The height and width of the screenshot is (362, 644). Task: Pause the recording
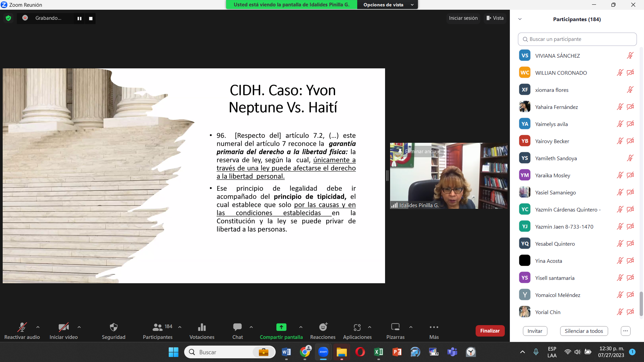pyautogui.click(x=79, y=18)
